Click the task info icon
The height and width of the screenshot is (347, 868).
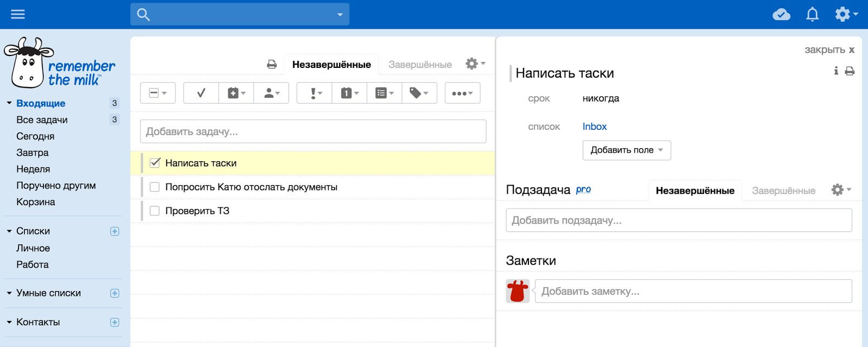tap(836, 71)
